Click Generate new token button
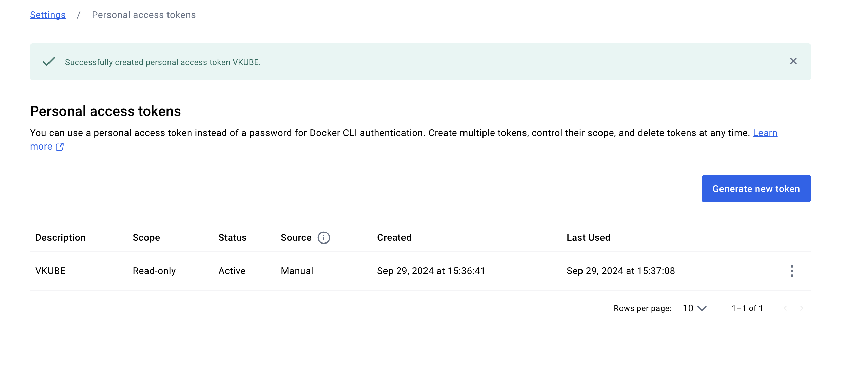This screenshot has width=868, height=369. pos(756,189)
